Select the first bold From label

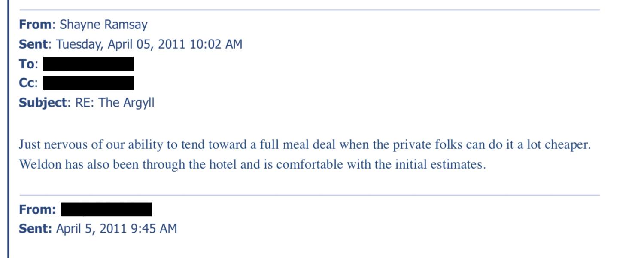[35, 25]
